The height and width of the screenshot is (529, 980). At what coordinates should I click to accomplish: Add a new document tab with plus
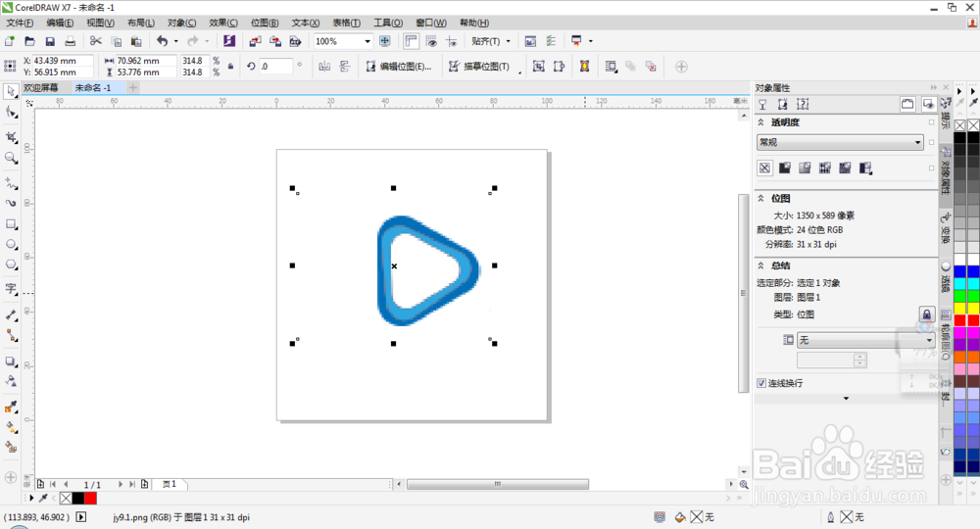click(132, 87)
